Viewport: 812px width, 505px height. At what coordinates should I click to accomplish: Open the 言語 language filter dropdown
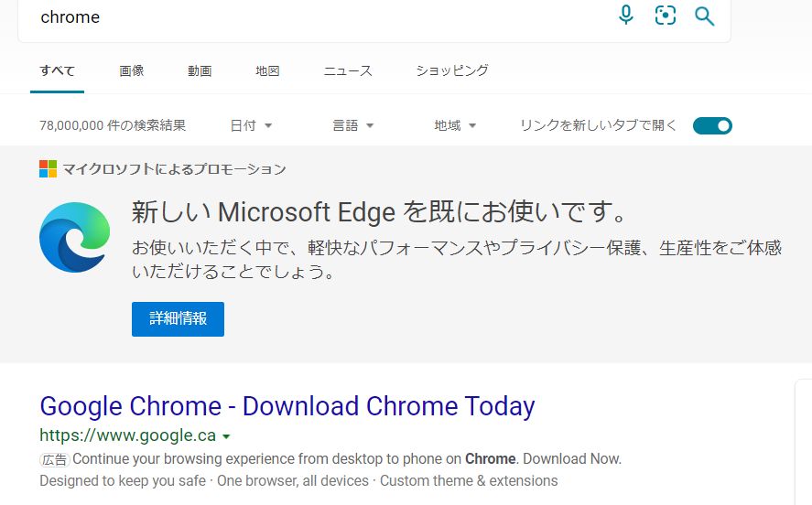(353, 126)
